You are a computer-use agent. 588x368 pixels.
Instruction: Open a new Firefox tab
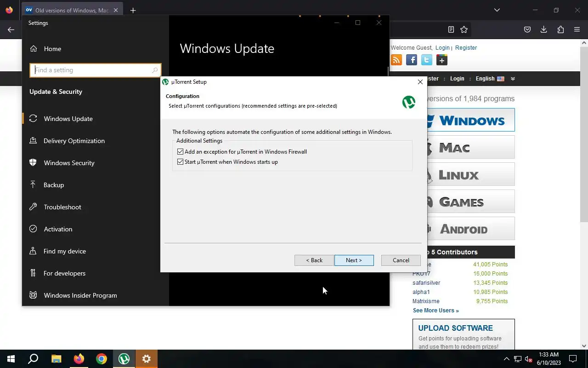(133, 10)
